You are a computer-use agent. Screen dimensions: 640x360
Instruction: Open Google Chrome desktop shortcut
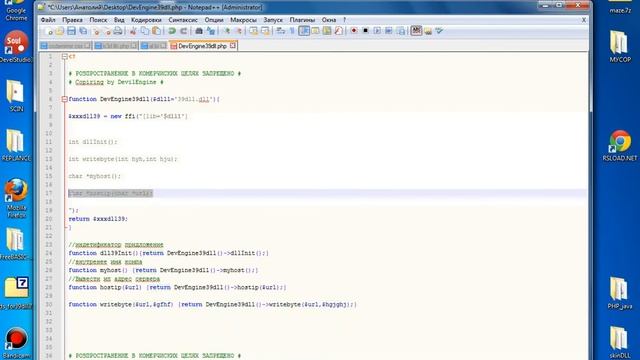tap(16, 10)
